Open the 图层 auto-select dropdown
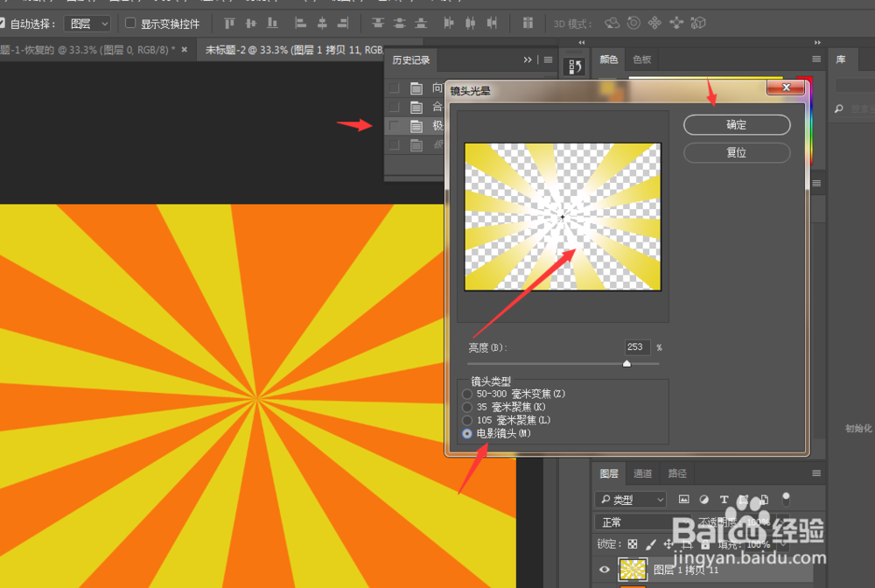Screen dimensions: 875x588 [x=87, y=24]
